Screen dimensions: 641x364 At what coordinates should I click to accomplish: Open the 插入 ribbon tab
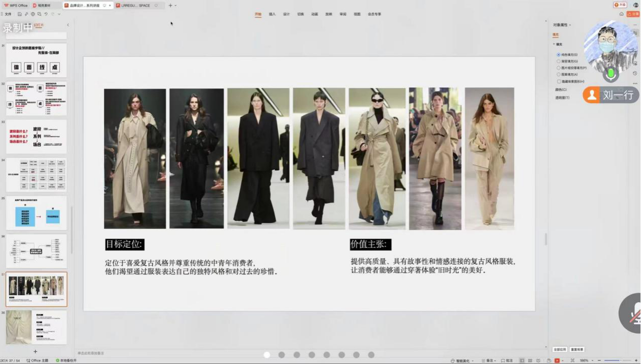pos(272,14)
